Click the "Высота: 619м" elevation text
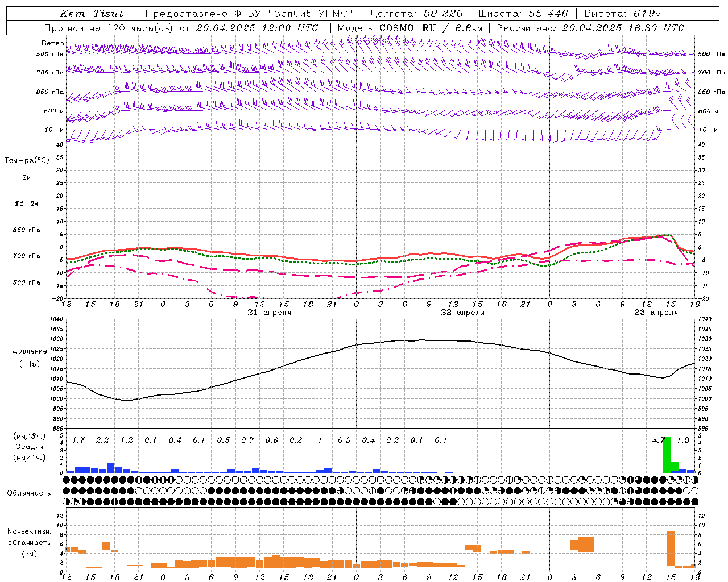Screen dimensions: 728x582 [x=623, y=14]
